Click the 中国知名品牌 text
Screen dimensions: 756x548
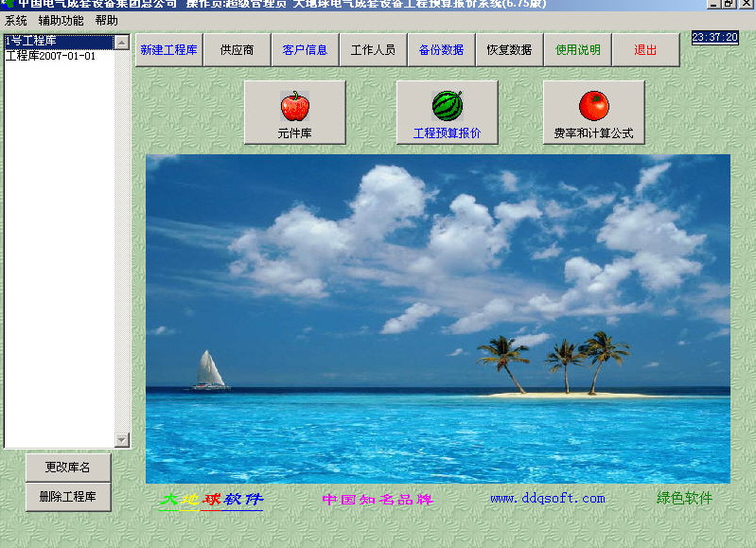click(378, 500)
